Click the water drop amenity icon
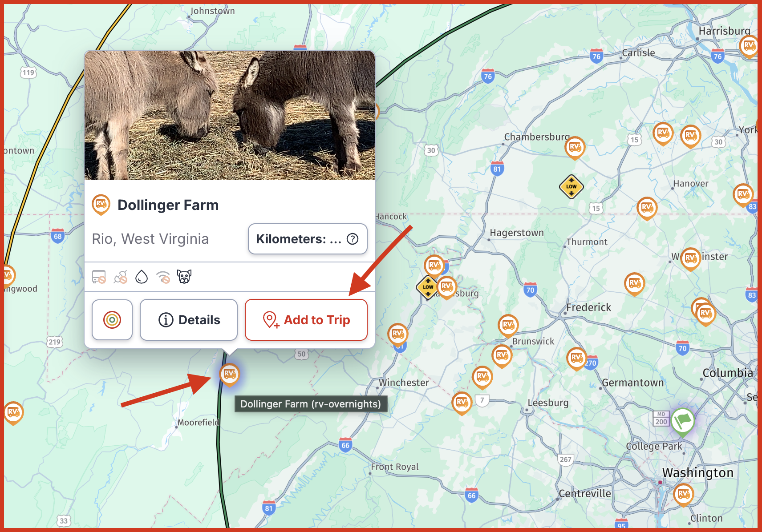Image resolution: width=762 pixels, height=532 pixels. (142, 277)
